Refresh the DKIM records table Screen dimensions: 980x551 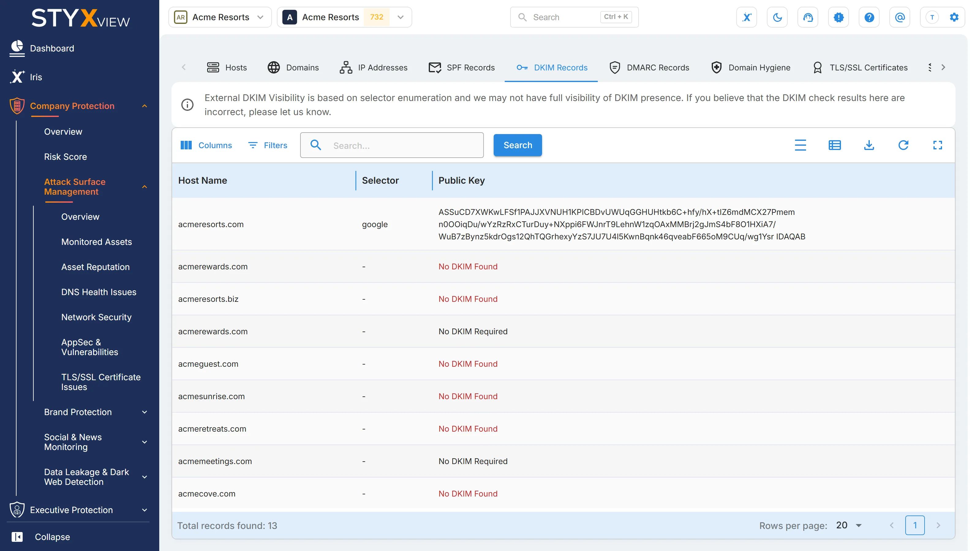coord(903,145)
